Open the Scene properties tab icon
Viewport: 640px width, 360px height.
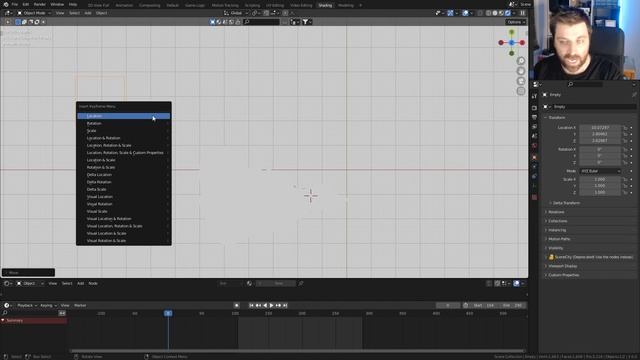534,136
